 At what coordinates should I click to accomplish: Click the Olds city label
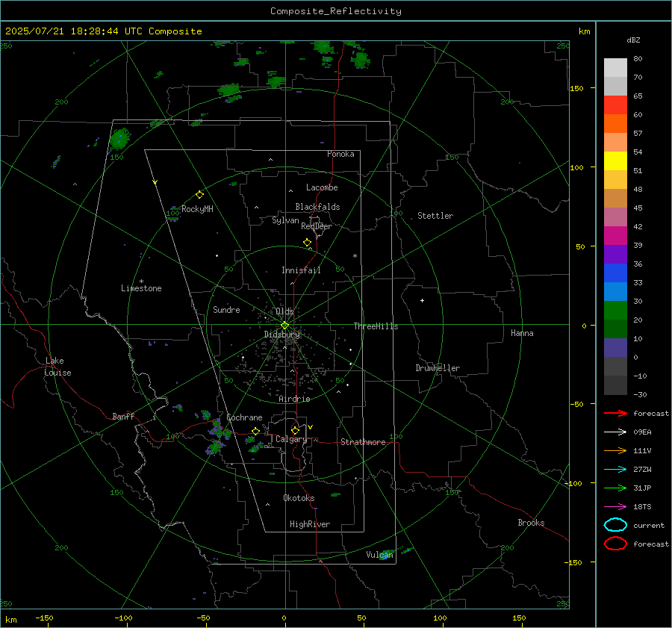[x=284, y=311]
